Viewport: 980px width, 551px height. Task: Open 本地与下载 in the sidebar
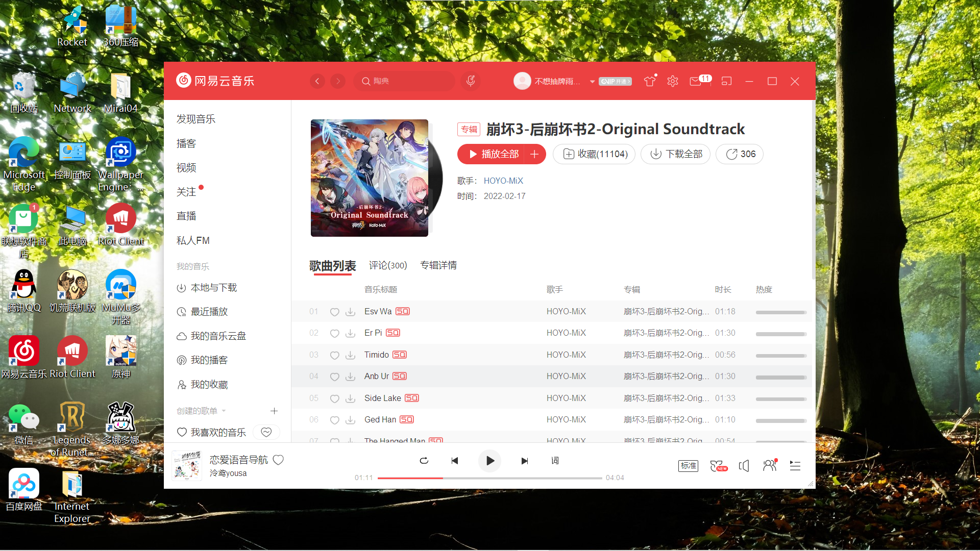[x=207, y=288]
